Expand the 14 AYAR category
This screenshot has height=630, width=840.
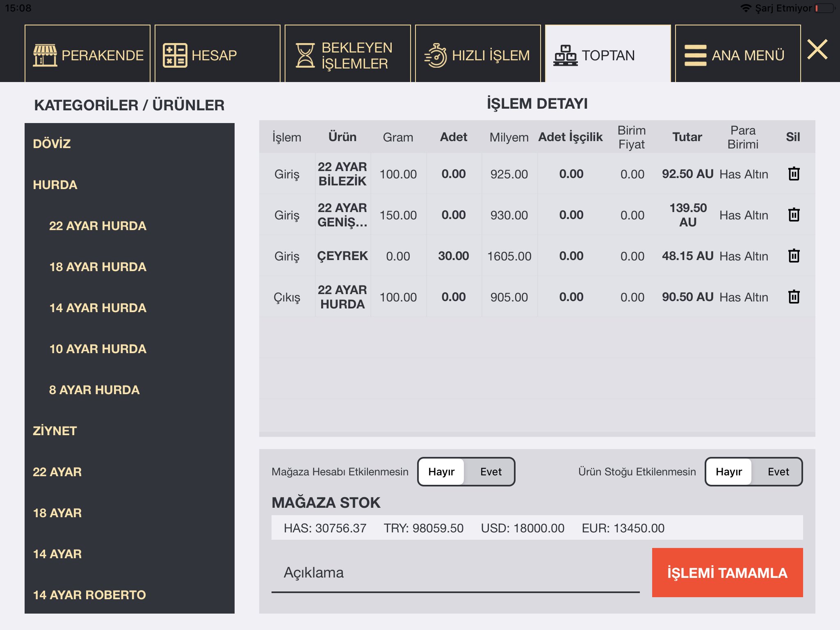(x=130, y=554)
